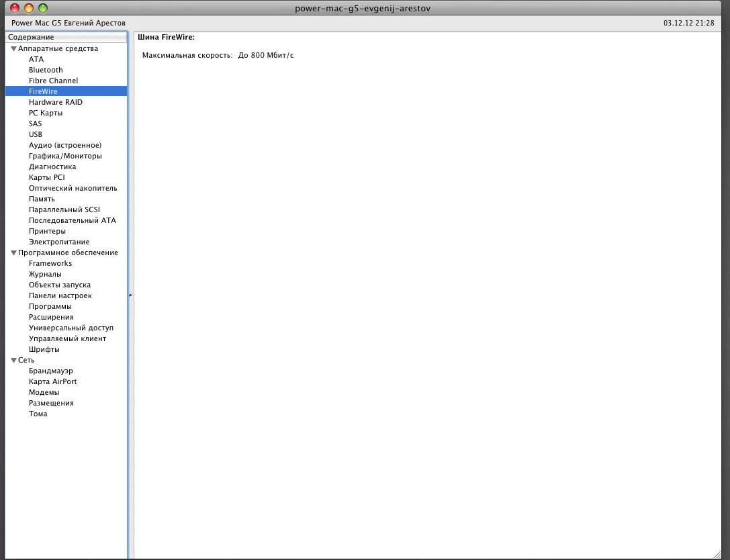
Task: Close the window with red button
Action: [x=15, y=8]
